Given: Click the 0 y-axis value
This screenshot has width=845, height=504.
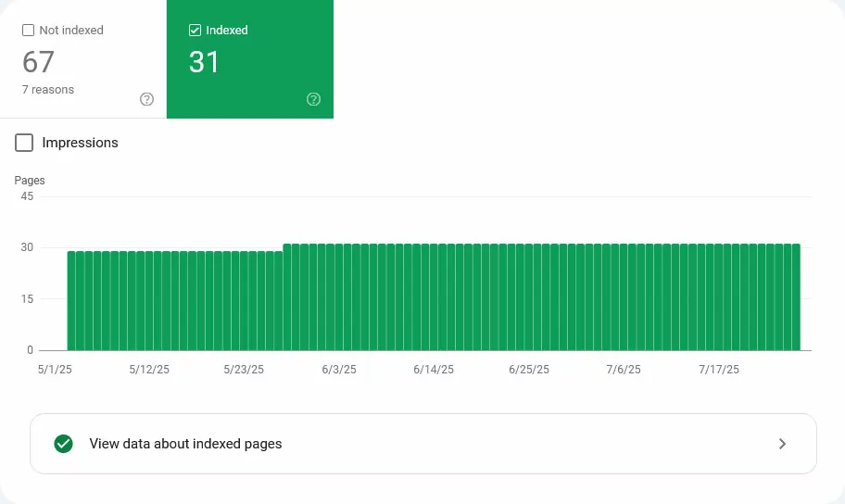Looking at the screenshot, I should 31,350.
